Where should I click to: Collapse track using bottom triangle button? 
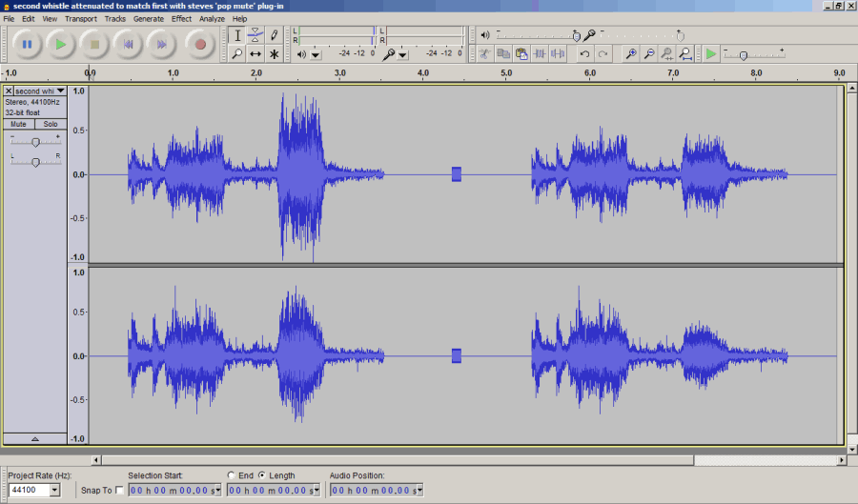(x=35, y=438)
